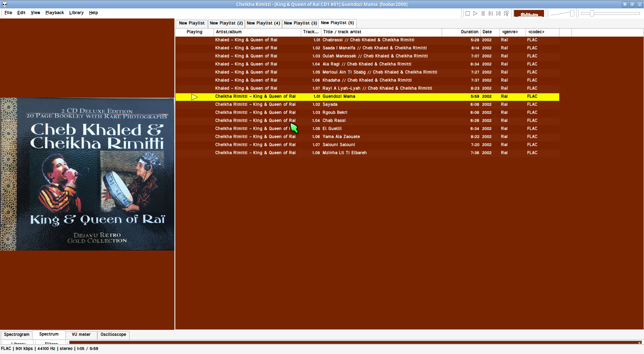Sort by the <genre> column header
644x354 pixels.
pyautogui.click(x=513, y=32)
